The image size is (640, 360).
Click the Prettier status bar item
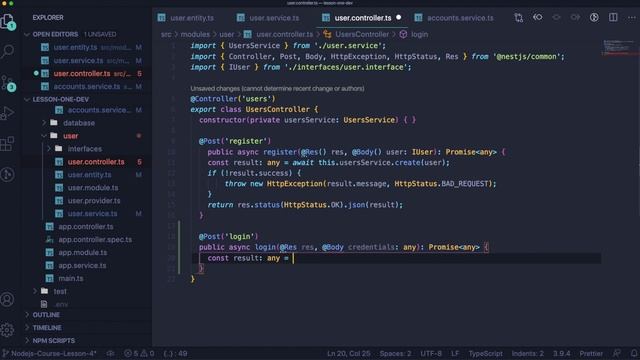point(591,353)
